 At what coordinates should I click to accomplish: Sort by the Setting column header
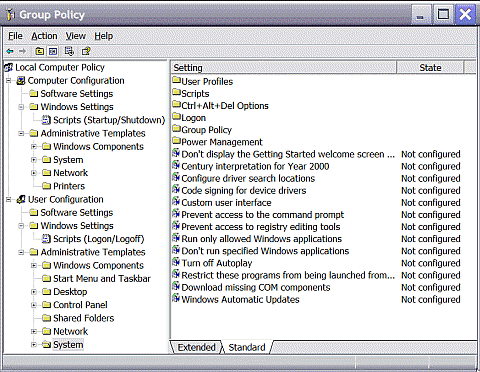pyautogui.click(x=283, y=68)
